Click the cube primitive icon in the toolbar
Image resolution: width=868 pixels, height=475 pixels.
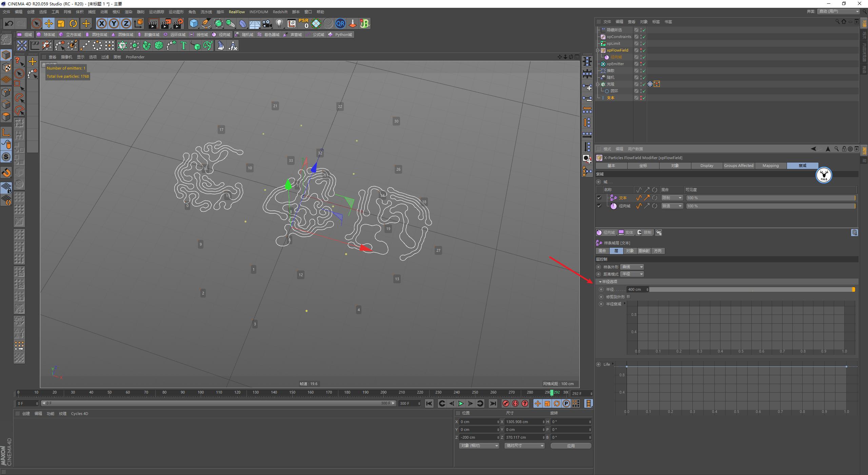click(x=194, y=23)
